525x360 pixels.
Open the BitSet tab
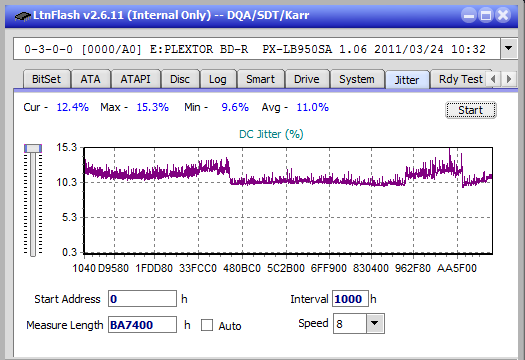(47, 79)
